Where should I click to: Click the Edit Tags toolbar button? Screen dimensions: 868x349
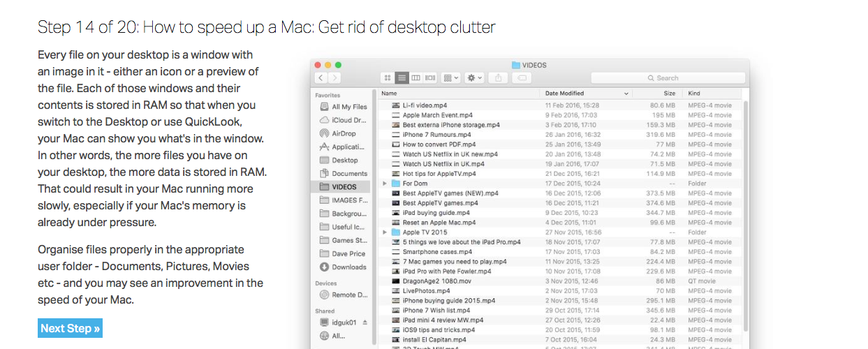521,78
